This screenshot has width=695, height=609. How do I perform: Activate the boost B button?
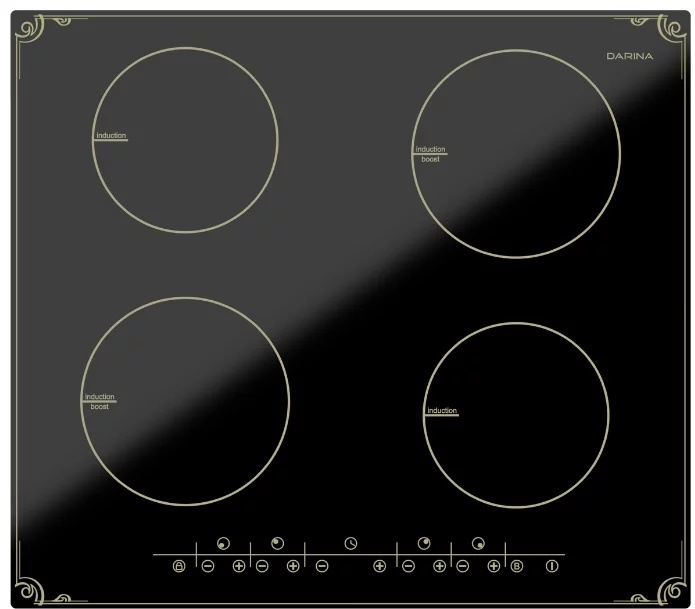click(517, 567)
